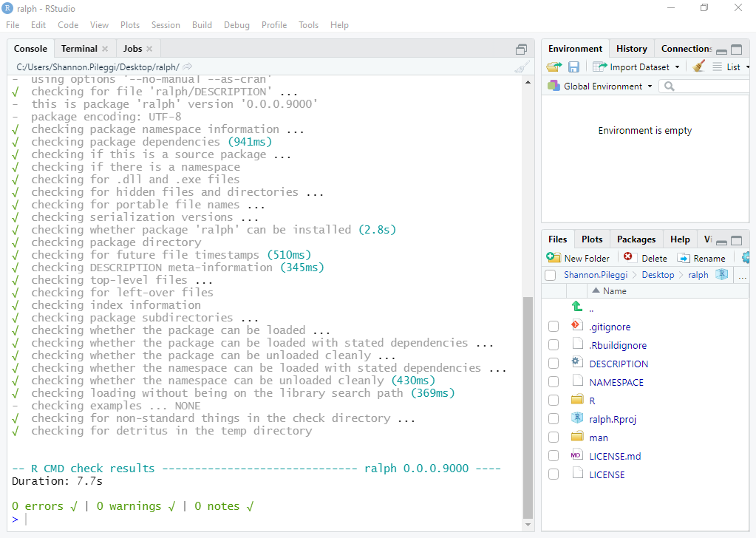Check the NAMESPACE file checkbox
Image resolution: width=756 pixels, height=538 pixels.
554,382
